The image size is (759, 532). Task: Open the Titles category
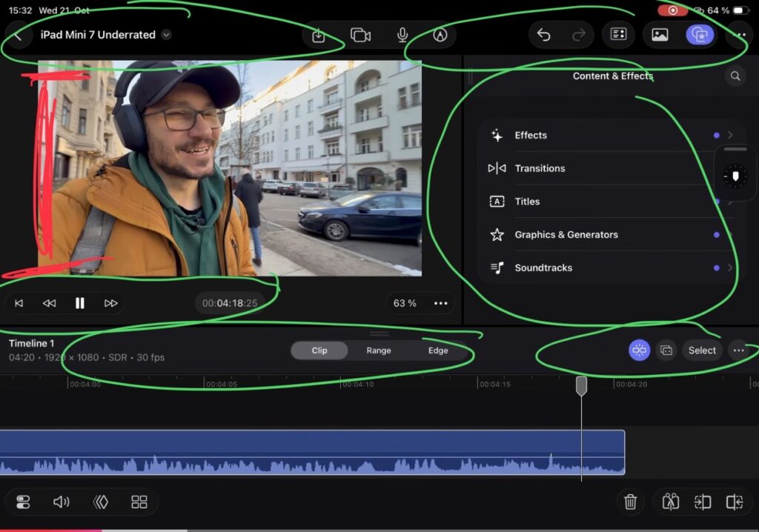coord(611,202)
